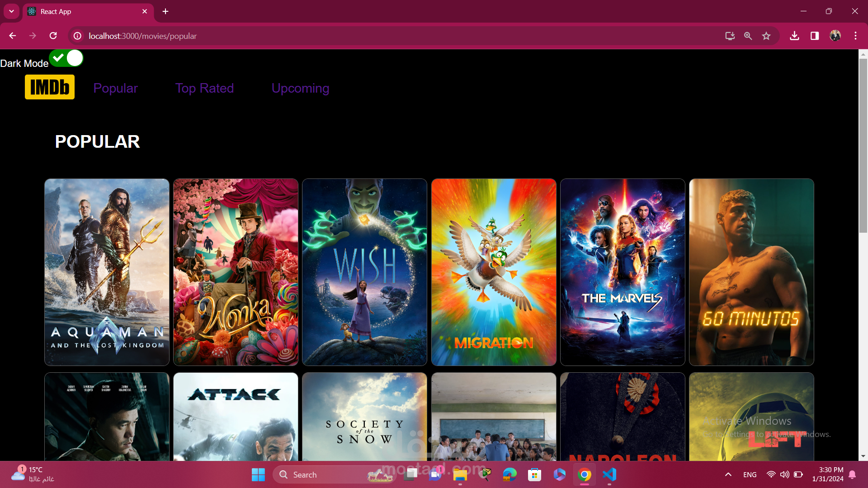The width and height of the screenshot is (868, 488).
Task: Close the React App tab
Action: pos(145,11)
